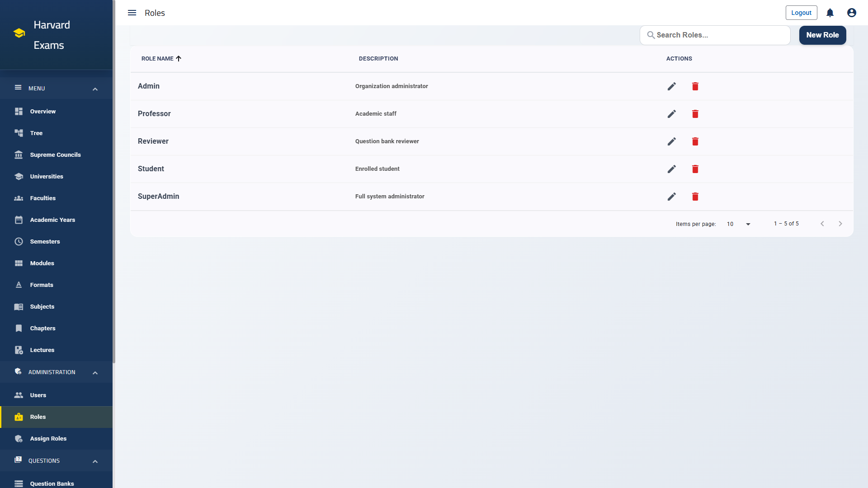Select Assign Roles in the sidebar

coord(48,438)
